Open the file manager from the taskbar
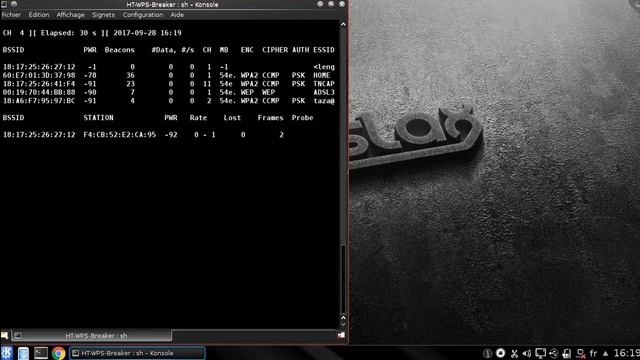Image resolution: width=640 pixels, height=360 pixels. 23,353
